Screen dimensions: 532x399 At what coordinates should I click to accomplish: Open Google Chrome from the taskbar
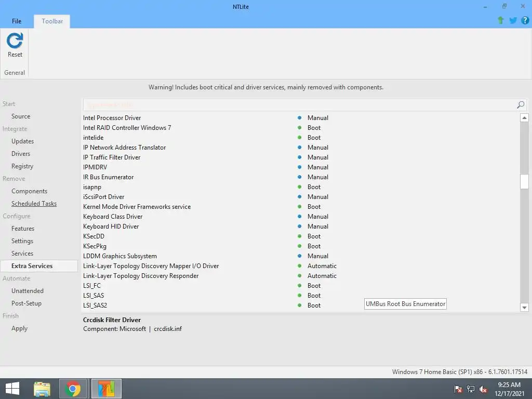[x=73, y=389]
